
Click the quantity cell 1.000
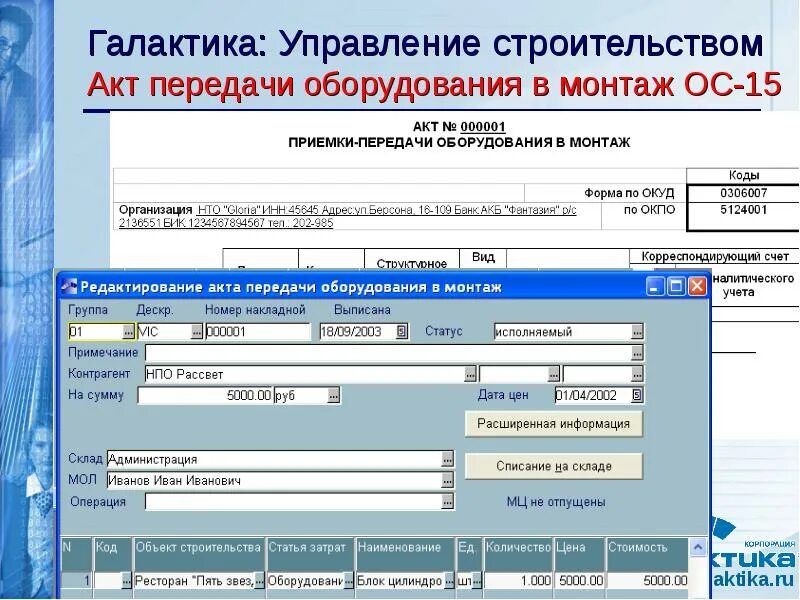click(x=518, y=581)
